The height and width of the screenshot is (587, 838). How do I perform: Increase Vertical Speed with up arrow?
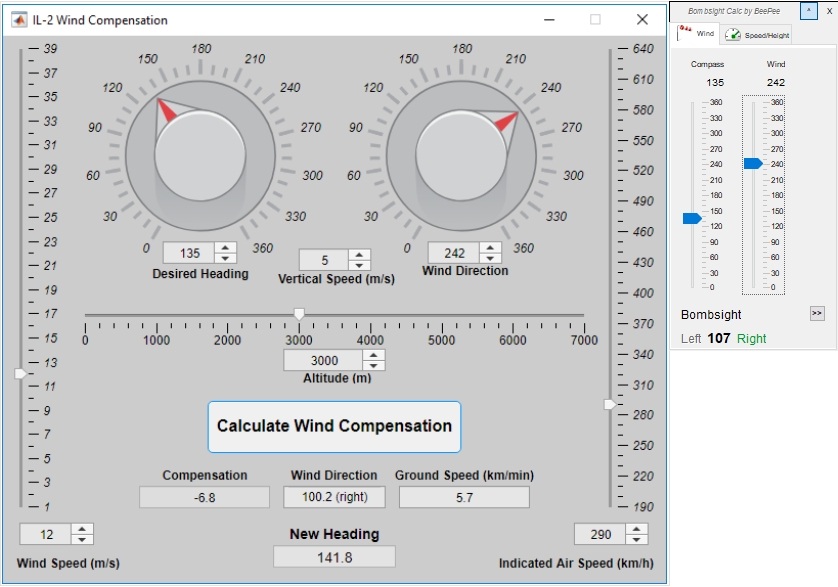point(360,255)
